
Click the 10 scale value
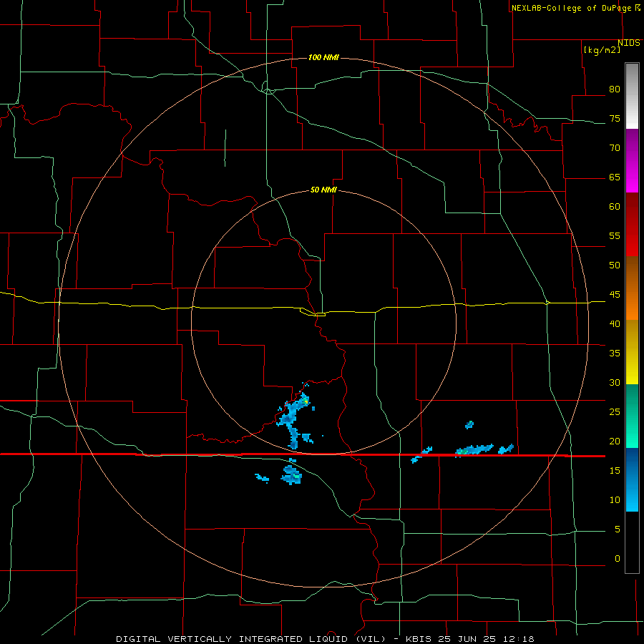(x=615, y=500)
